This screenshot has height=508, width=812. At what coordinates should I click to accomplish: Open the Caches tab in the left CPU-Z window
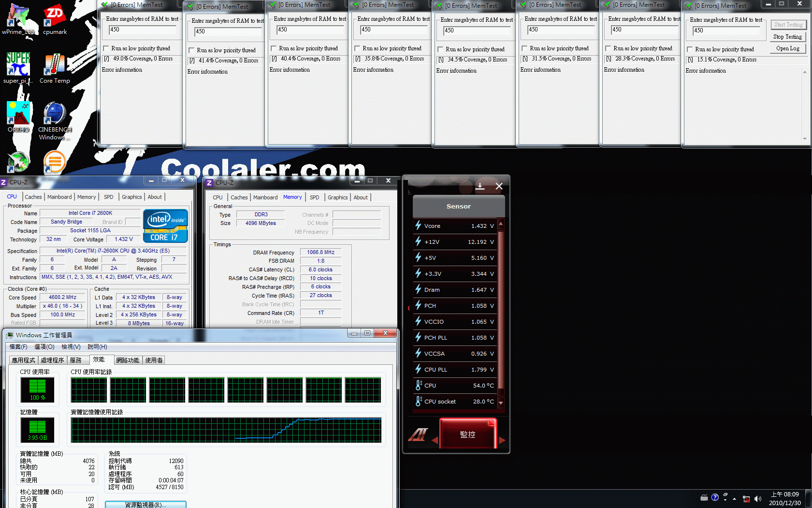tap(33, 197)
